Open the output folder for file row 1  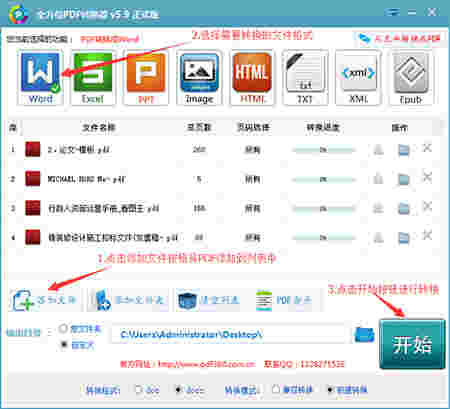click(x=404, y=150)
